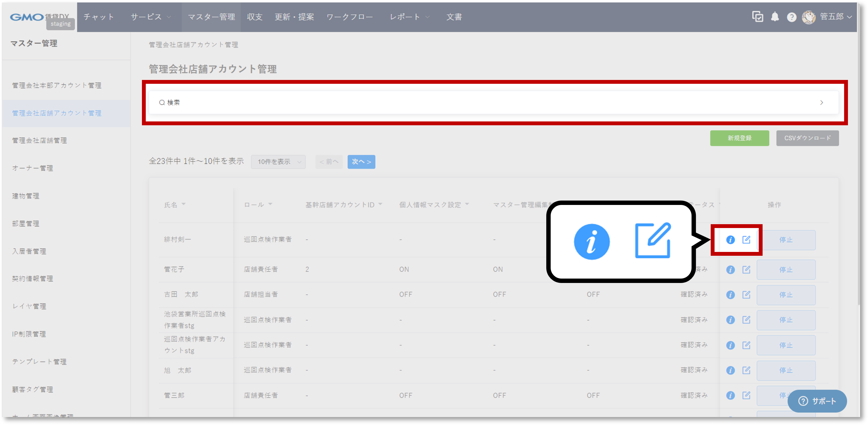Edit 旭　太郎 with the edit icon

[x=746, y=370]
